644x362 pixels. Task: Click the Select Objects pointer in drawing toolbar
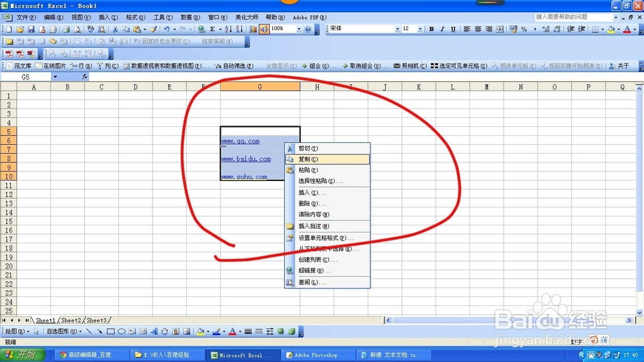click(x=36, y=331)
